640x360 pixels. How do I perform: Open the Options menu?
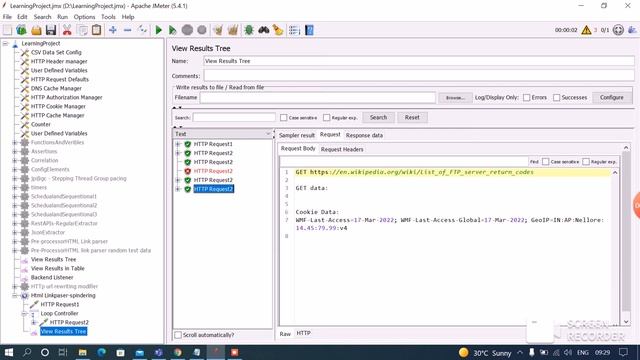pyautogui.click(x=84, y=17)
